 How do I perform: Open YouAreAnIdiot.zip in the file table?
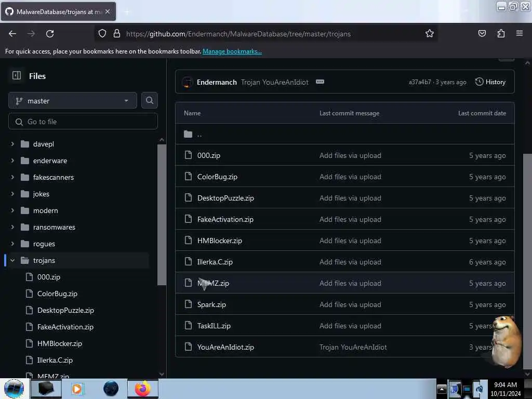click(x=225, y=347)
